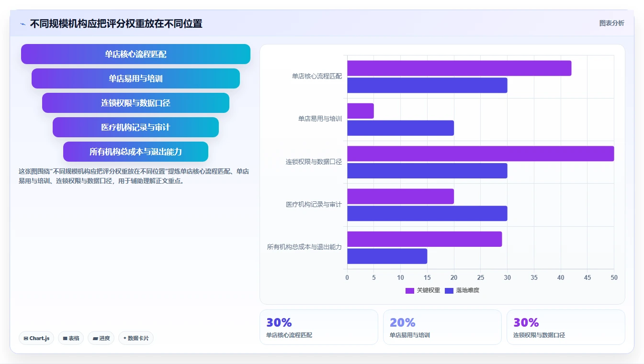Screen dimensions: 644x364
Task: Click the 落地难度 legend text
Action: click(467, 290)
